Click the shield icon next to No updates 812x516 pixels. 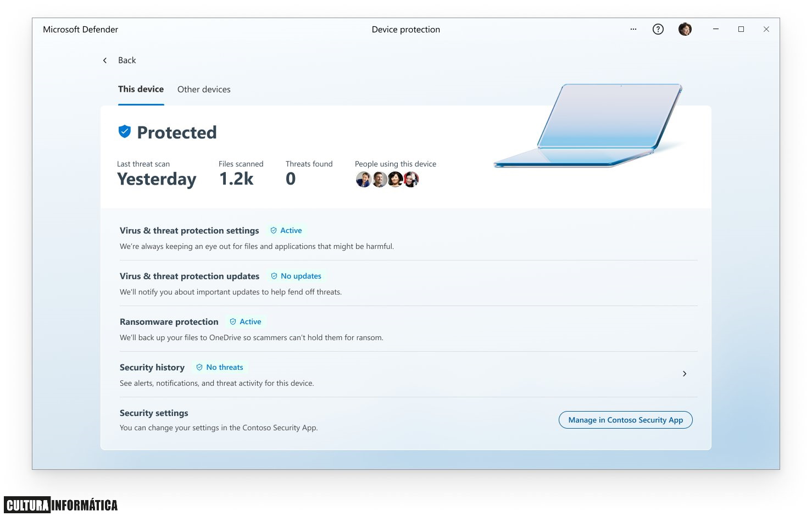274,276
